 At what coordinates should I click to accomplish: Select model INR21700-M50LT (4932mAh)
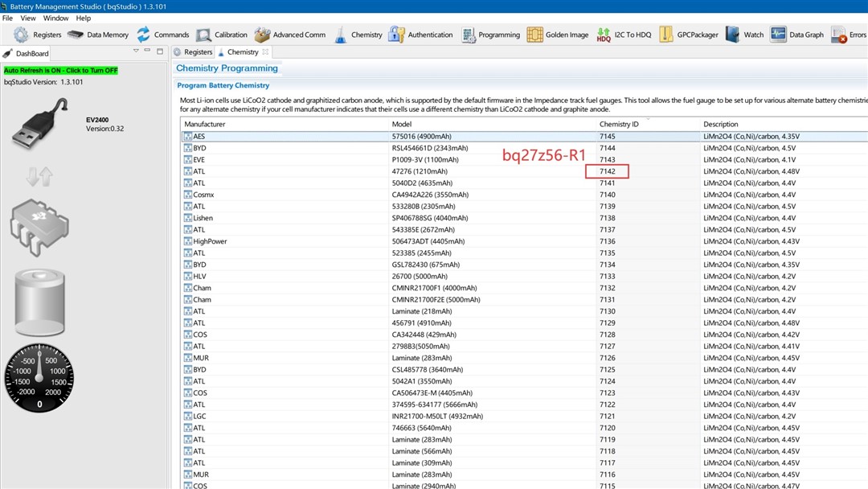pos(437,416)
